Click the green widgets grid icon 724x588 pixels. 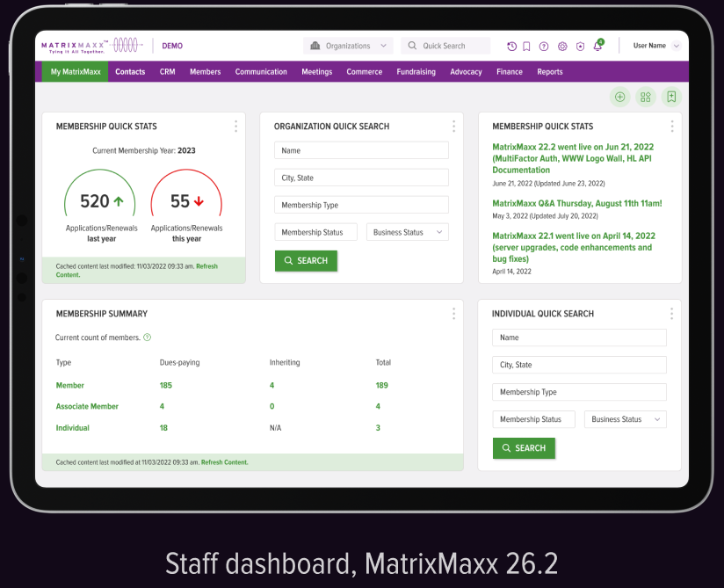[x=646, y=97]
